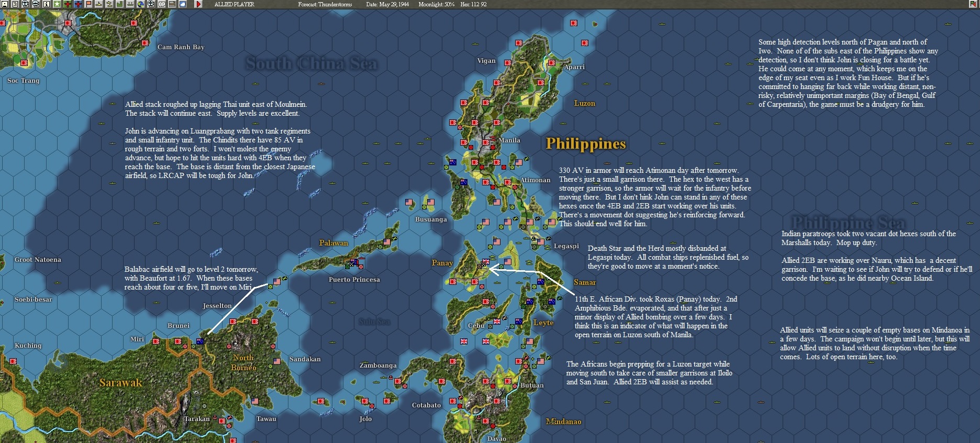Click the Date: May 29, 1944 text
The height and width of the screenshot is (443, 980).
coord(387,4)
